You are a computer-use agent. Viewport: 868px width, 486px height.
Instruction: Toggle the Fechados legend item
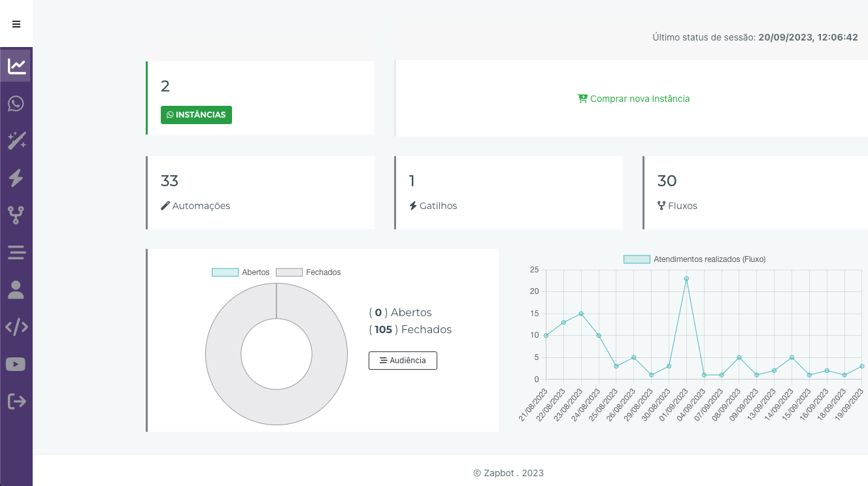tap(308, 272)
